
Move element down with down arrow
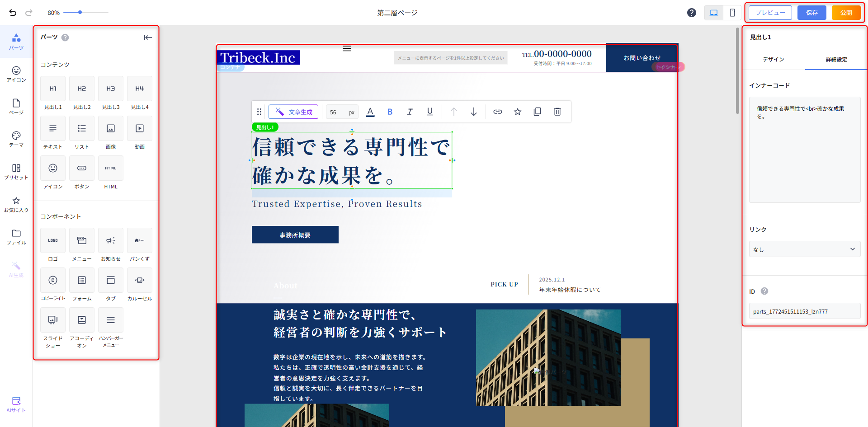[473, 112]
